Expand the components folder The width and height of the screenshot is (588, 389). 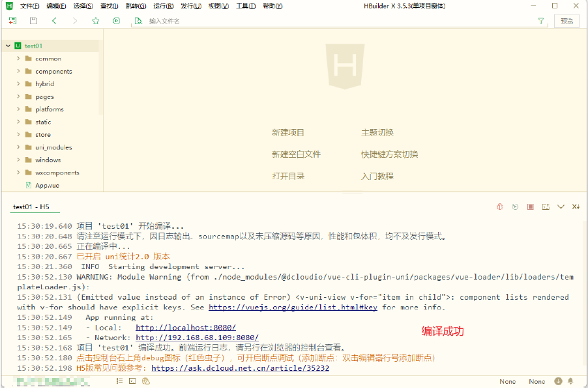click(18, 71)
